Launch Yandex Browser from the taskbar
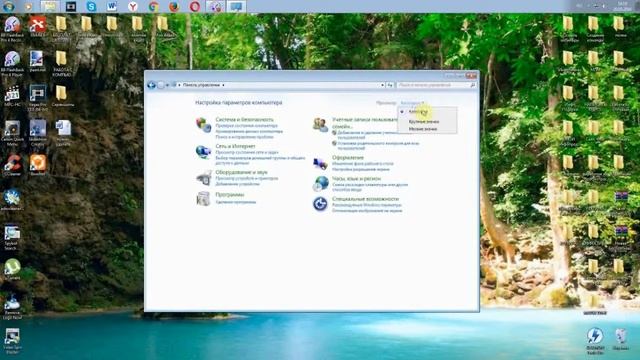Viewport: 640px width, 360px height. (x=133, y=7)
